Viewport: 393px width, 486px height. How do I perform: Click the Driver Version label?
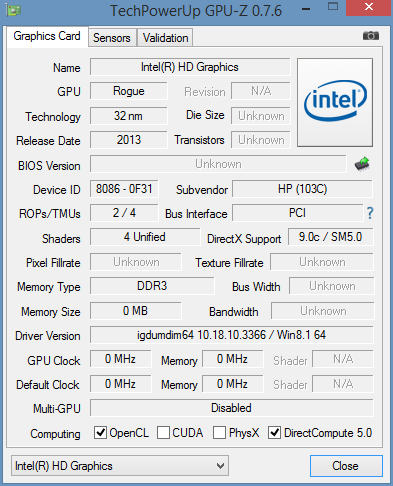point(48,336)
